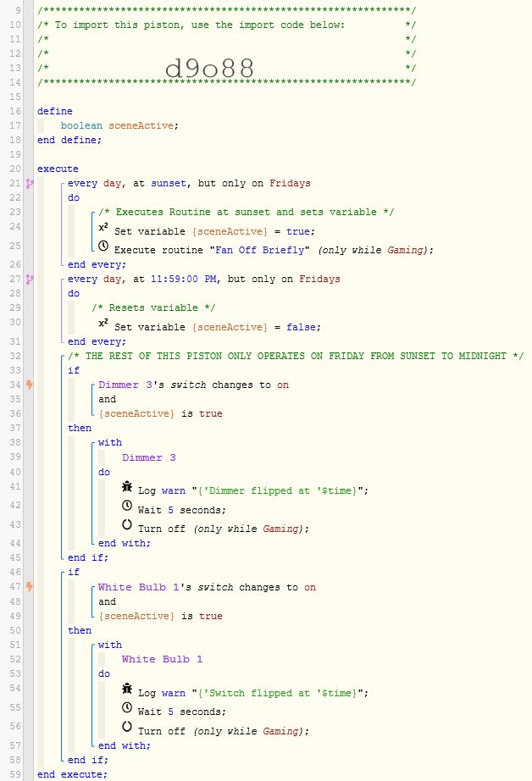Image resolution: width=532 pixels, height=781 pixels.
Task: Click 'end if;' on line 58
Action: tap(88, 760)
